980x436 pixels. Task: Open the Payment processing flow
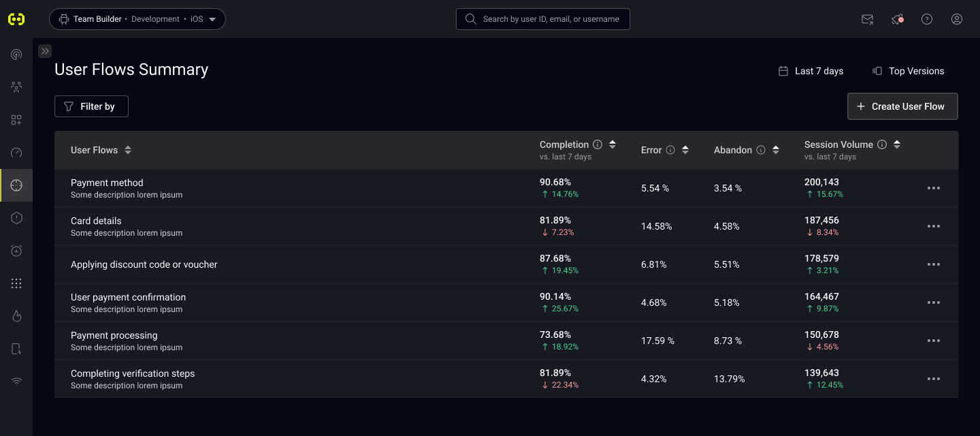point(114,335)
